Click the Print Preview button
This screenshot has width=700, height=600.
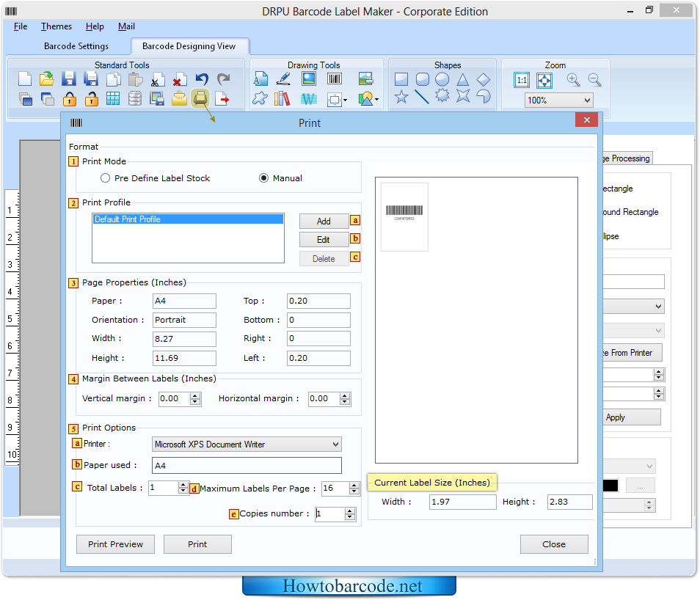(115, 544)
